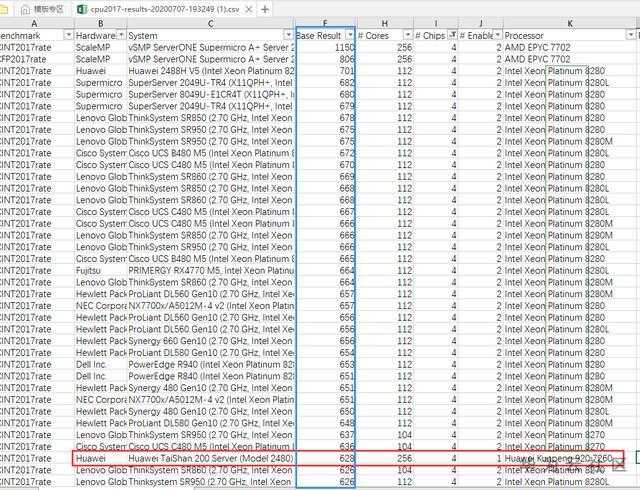Select cores cell '104' in 637 row
The image size is (640, 490).
pos(385,435)
